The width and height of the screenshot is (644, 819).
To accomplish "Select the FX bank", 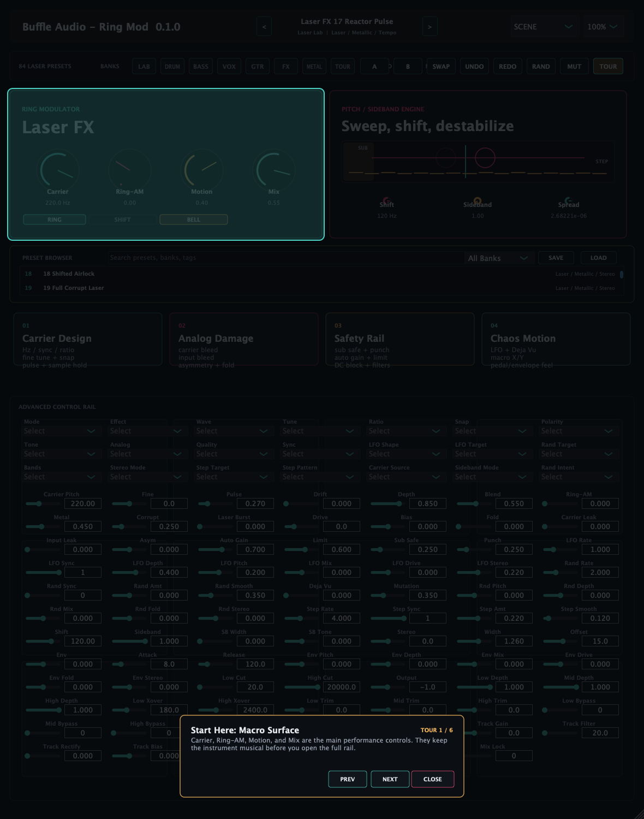I will 286,67.
